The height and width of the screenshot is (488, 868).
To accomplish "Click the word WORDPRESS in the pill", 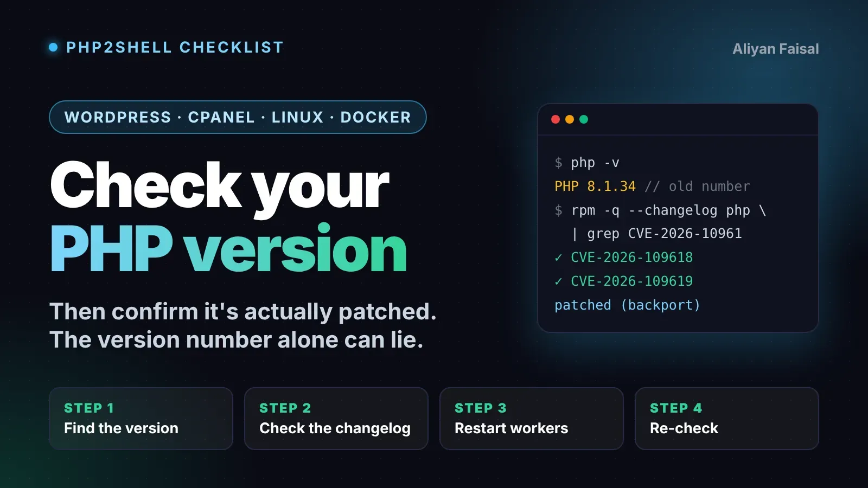I will coord(118,117).
